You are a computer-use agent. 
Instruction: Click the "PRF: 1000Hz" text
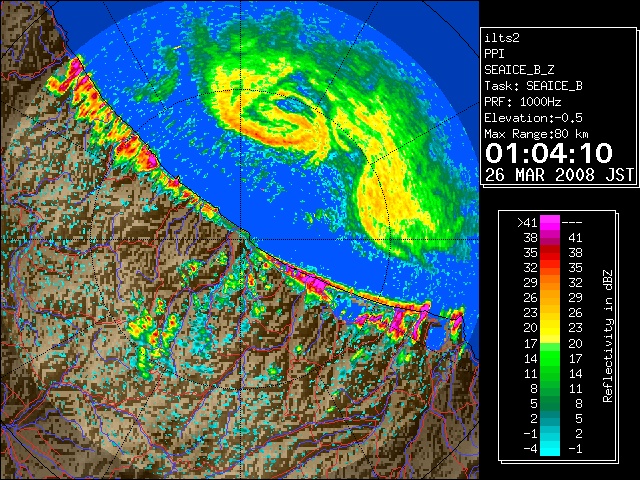tap(523, 102)
